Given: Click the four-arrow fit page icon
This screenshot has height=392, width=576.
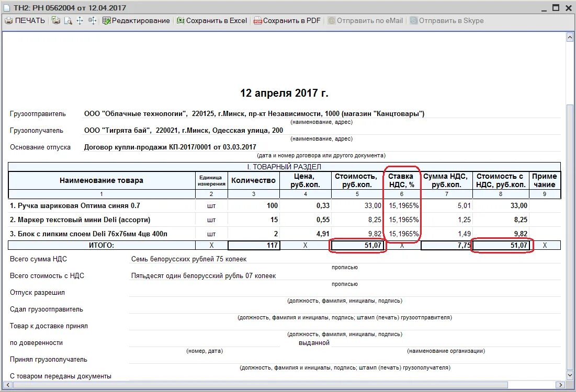Looking at the screenshot, I should coord(80,21).
